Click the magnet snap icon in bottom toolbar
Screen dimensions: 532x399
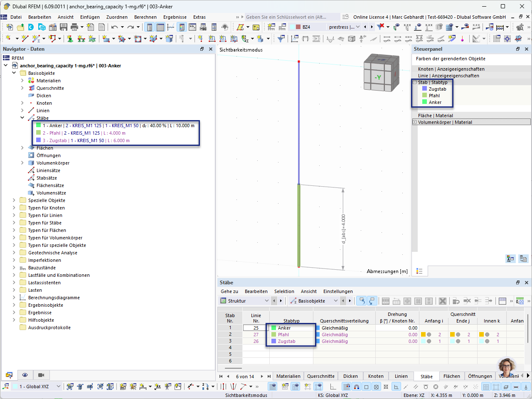[356, 387]
